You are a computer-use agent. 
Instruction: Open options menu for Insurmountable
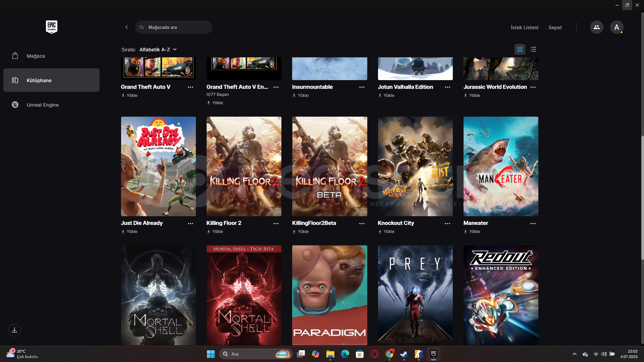pos(362,87)
